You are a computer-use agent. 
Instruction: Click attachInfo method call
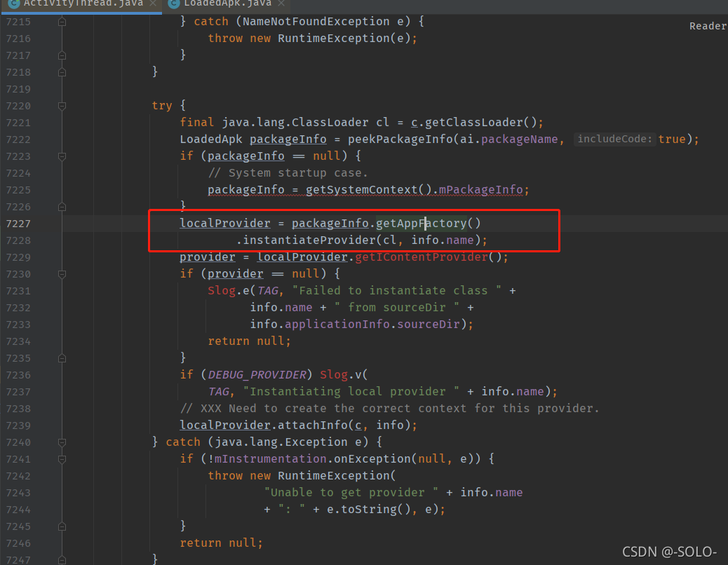click(313, 425)
